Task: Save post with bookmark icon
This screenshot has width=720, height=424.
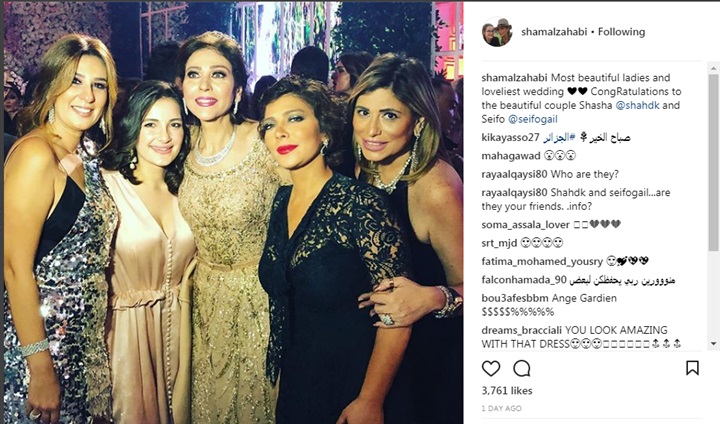Action: click(692, 368)
